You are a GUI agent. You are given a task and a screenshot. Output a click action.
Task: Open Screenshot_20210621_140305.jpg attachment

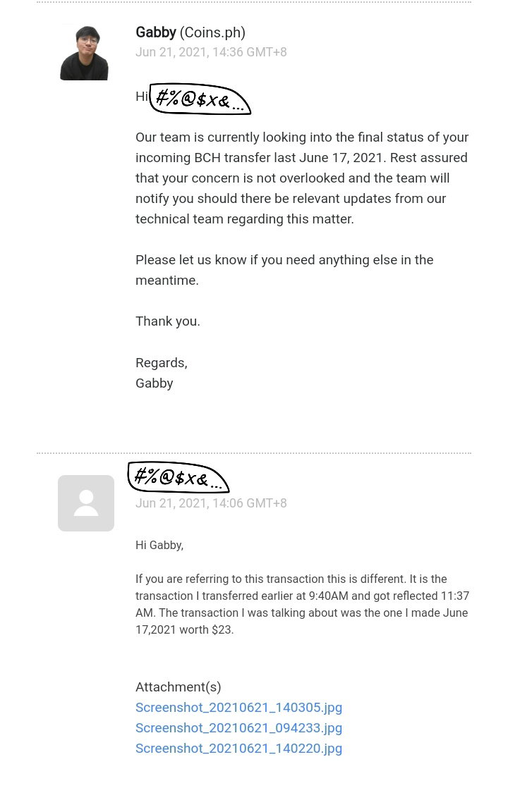[x=238, y=708]
